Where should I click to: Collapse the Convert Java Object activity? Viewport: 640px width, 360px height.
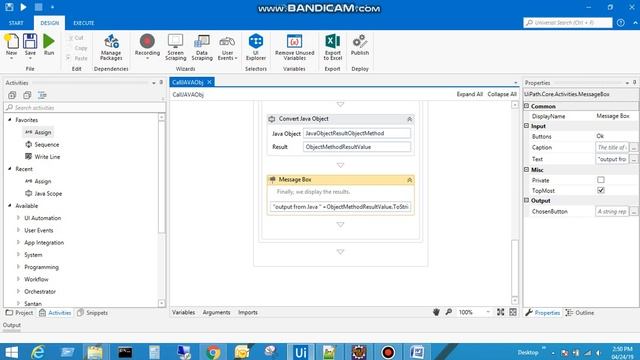click(409, 119)
